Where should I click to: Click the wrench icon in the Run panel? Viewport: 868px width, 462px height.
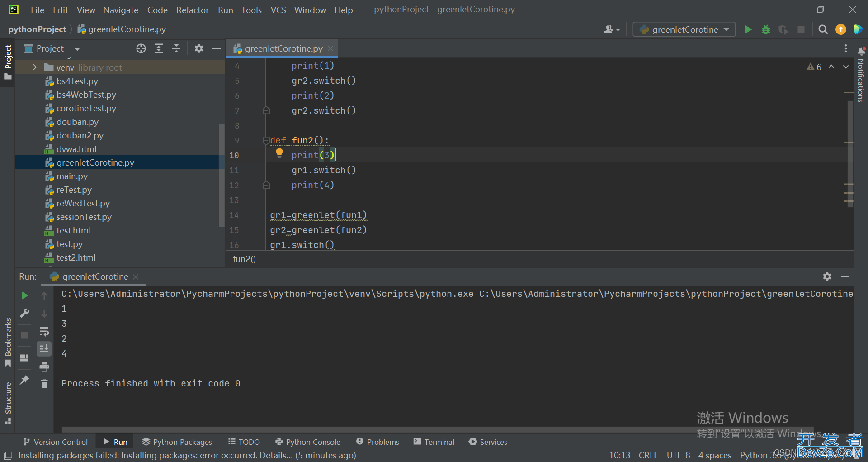point(24,313)
